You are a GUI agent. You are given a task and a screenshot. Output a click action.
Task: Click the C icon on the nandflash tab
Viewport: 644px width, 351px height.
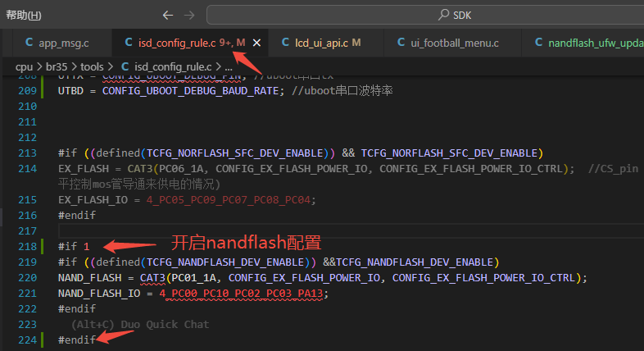point(538,43)
